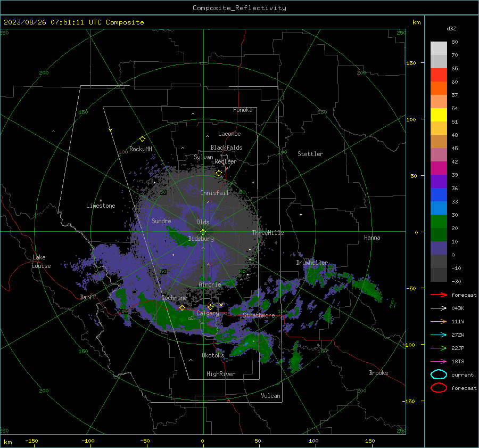479x448 pixels.
Task: Select the bright green swatch between 30 and 20
Action: point(439,222)
